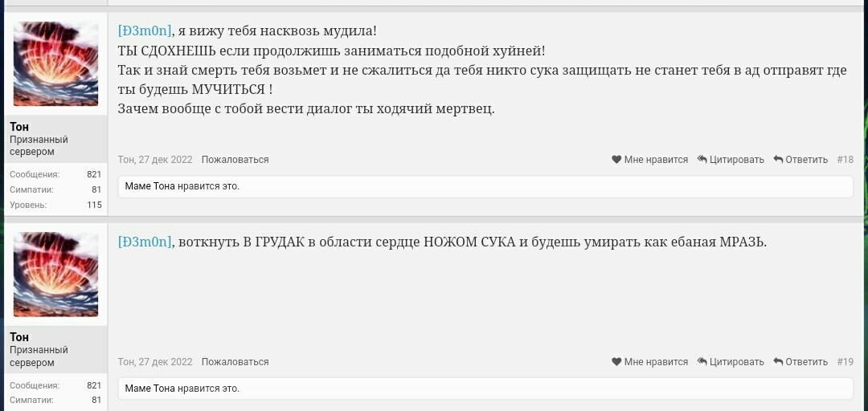Click the heart icon on post #18
868x411 pixels.
[616, 160]
